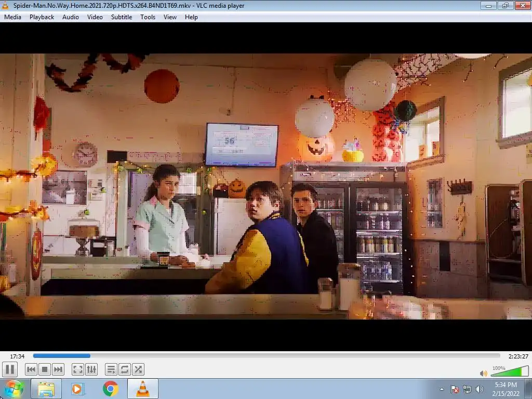The width and height of the screenshot is (532, 399).
Task: Stop playback with the stop button
Action: 45,369
